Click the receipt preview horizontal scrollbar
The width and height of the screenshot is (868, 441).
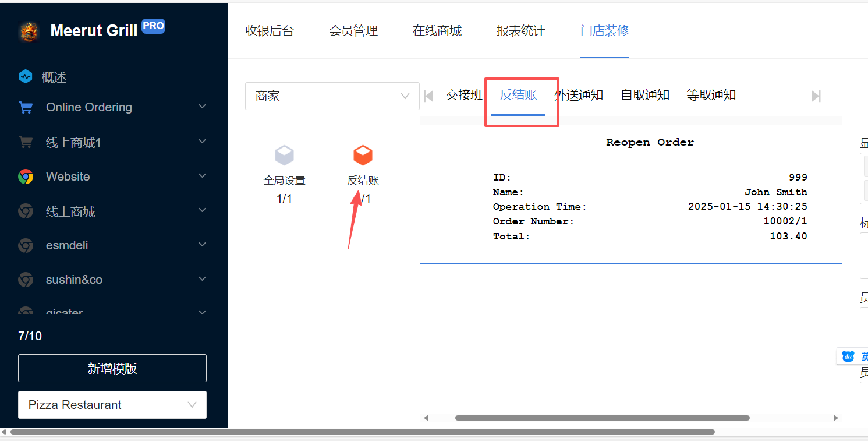click(602, 418)
